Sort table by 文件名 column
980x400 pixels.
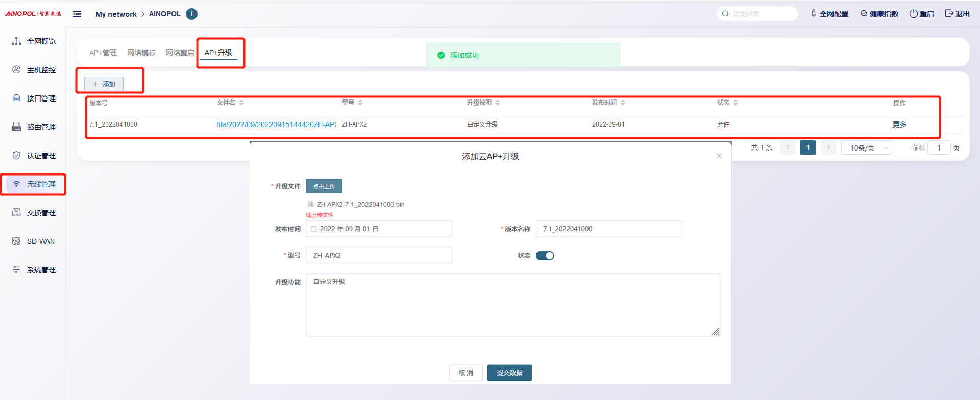point(241,103)
